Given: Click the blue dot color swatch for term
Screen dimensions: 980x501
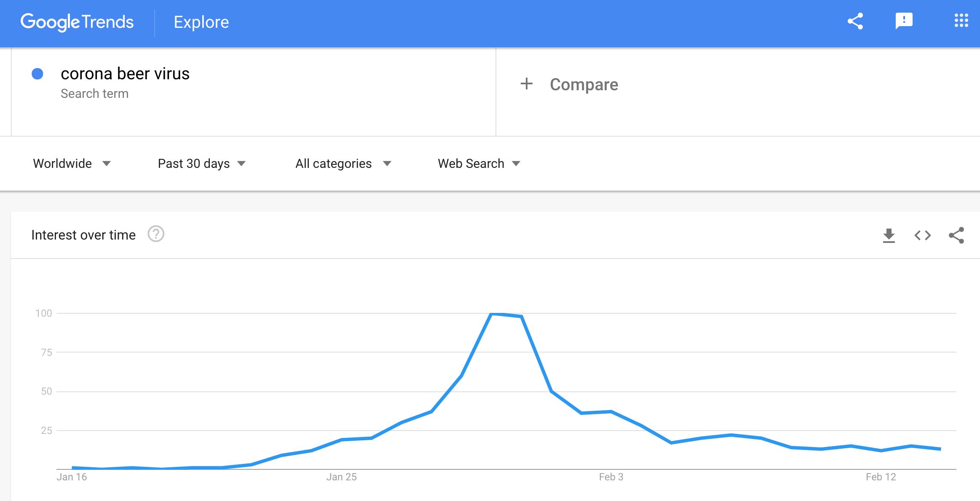Looking at the screenshot, I should point(37,74).
